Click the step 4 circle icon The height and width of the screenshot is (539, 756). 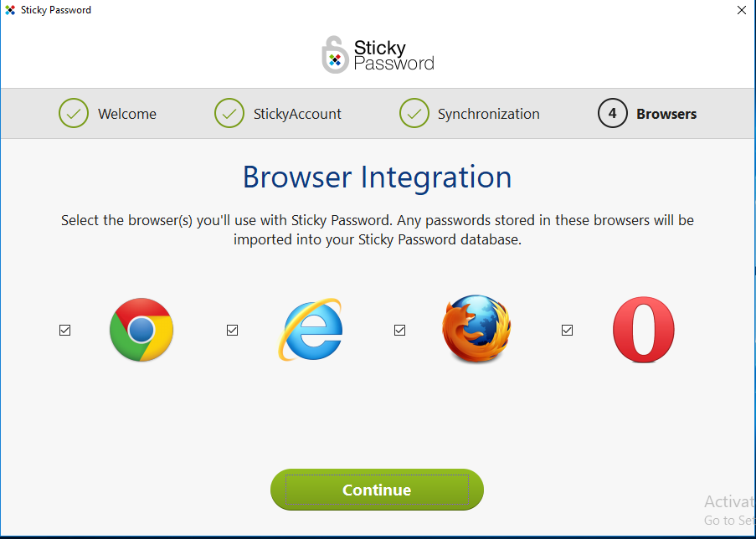point(612,113)
